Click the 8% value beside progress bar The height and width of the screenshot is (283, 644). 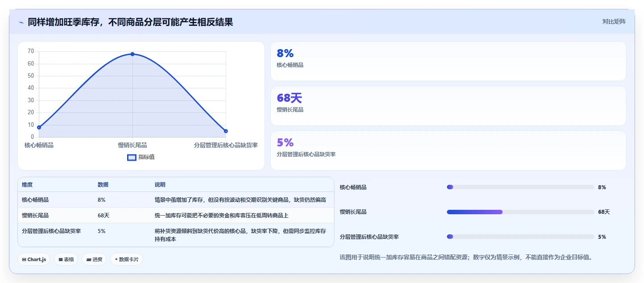(602, 187)
